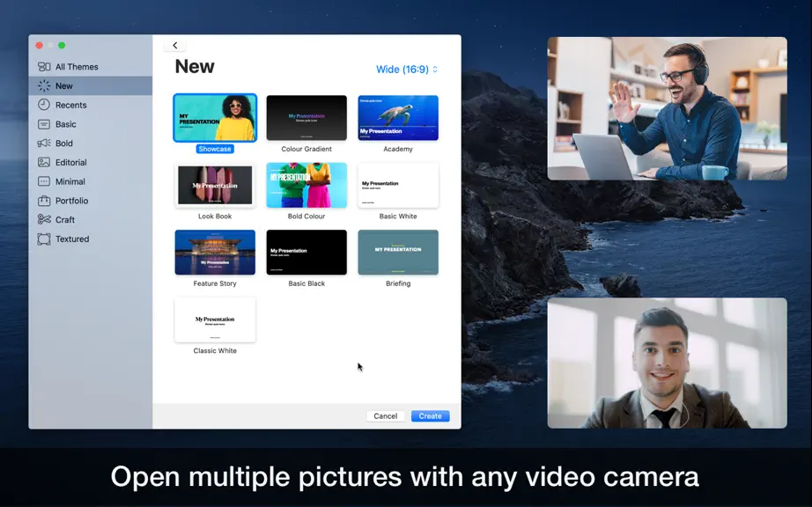Pick the Bold Colour theme thumbnail
Image resolution: width=812 pixels, height=507 pixels.
(x=306, y=185)
